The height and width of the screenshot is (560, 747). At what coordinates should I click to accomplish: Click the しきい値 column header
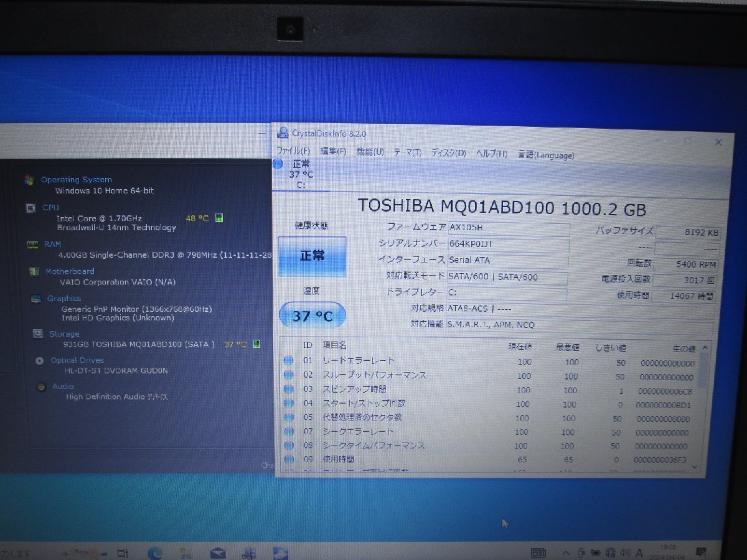610,347
